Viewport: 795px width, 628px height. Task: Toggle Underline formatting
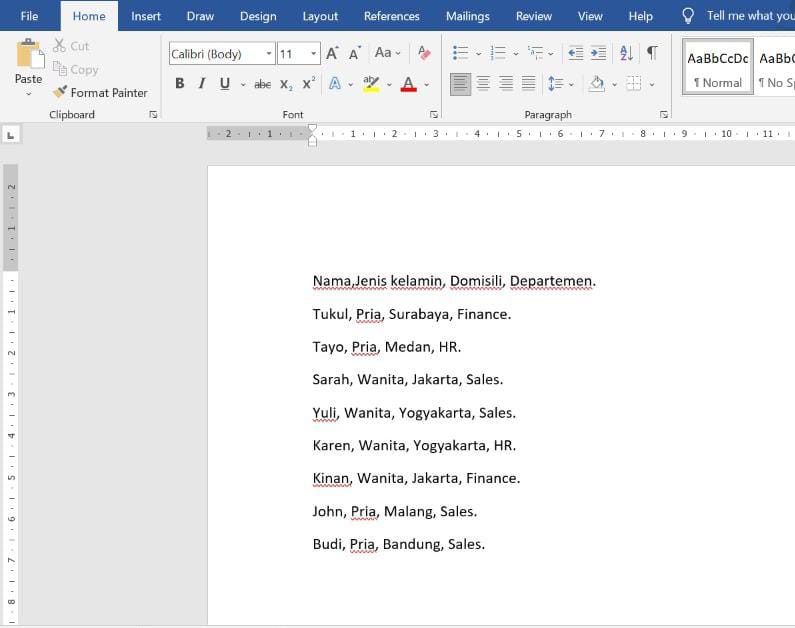click(x=225, y=84)
